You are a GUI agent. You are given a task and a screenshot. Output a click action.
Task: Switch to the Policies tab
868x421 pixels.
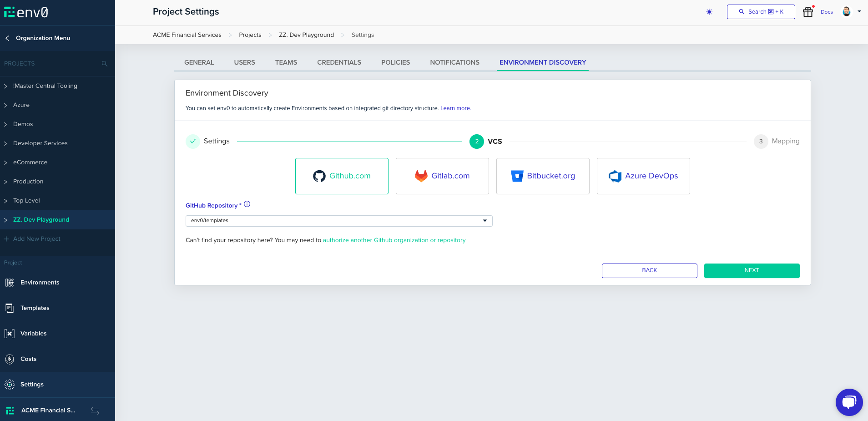395,62
